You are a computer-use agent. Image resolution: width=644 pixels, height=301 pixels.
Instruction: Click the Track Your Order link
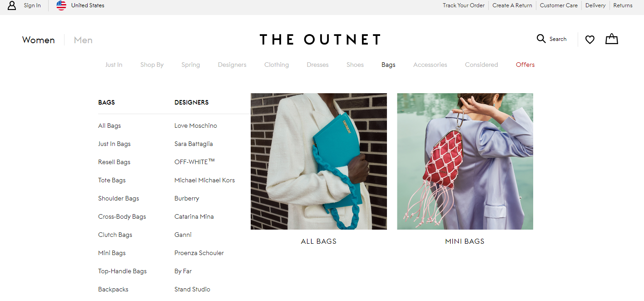[464, 5]
